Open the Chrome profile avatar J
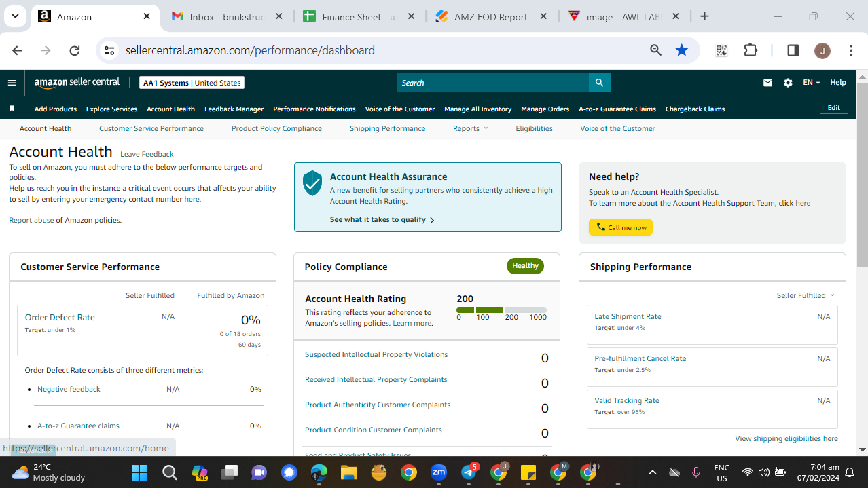868x488 pixels. pos(822,50)
